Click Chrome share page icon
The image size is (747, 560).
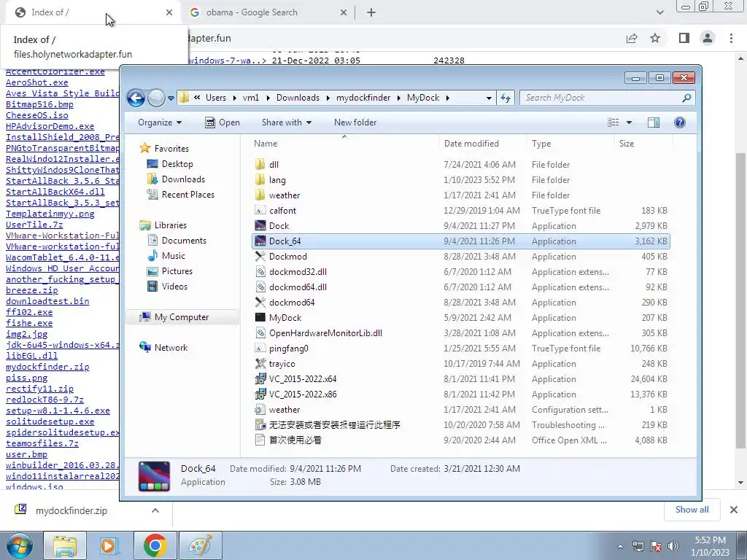[632, 38]
